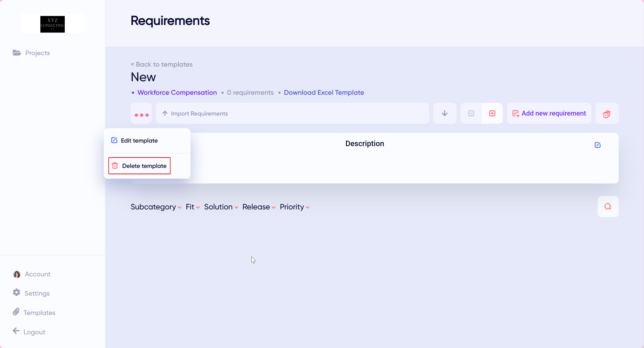Click the three-dots more options button

pos(141,114)
